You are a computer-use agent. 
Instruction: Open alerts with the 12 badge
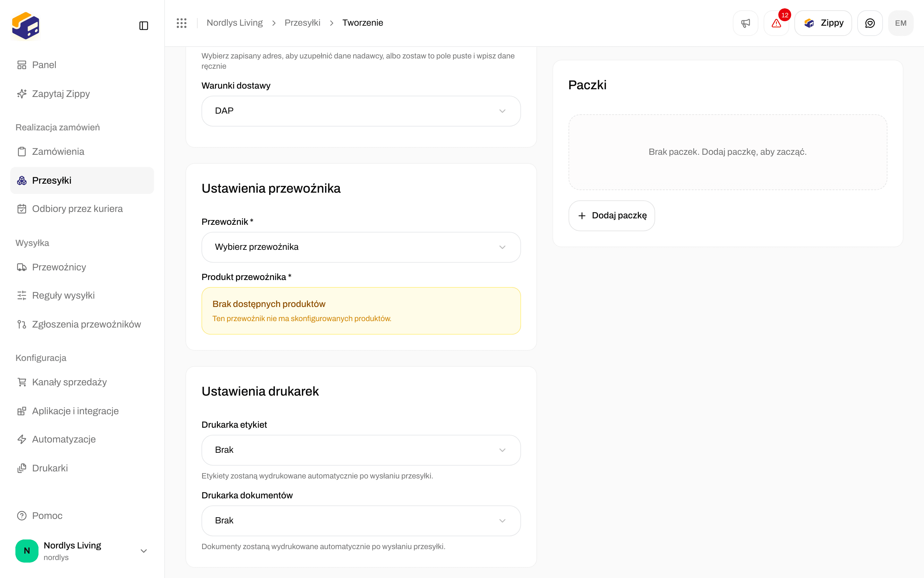point(776,23)
